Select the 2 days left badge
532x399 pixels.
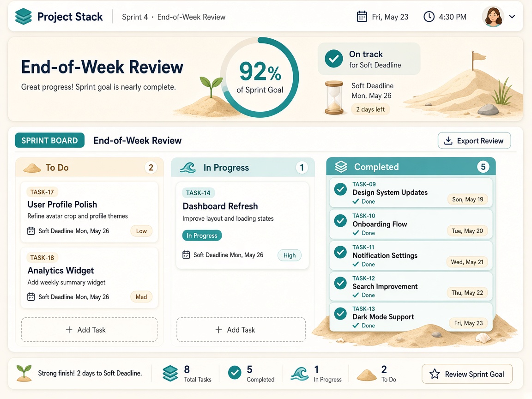click(x=370, y=109)
